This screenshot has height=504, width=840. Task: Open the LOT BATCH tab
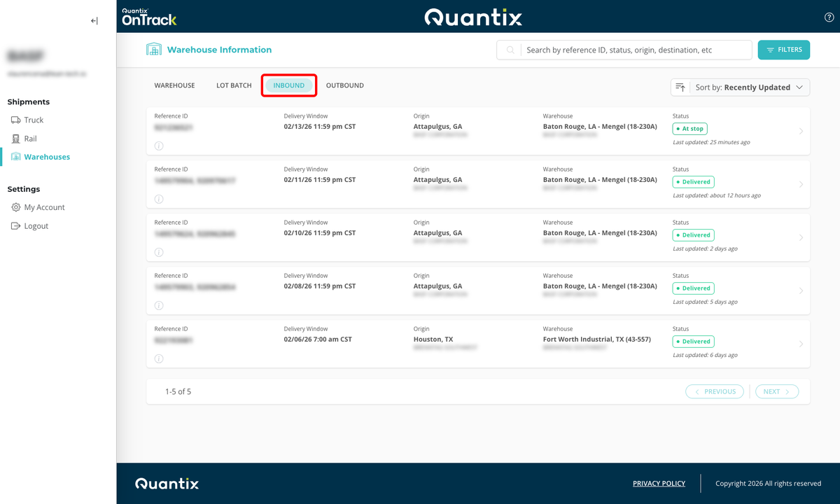[234, 85]
